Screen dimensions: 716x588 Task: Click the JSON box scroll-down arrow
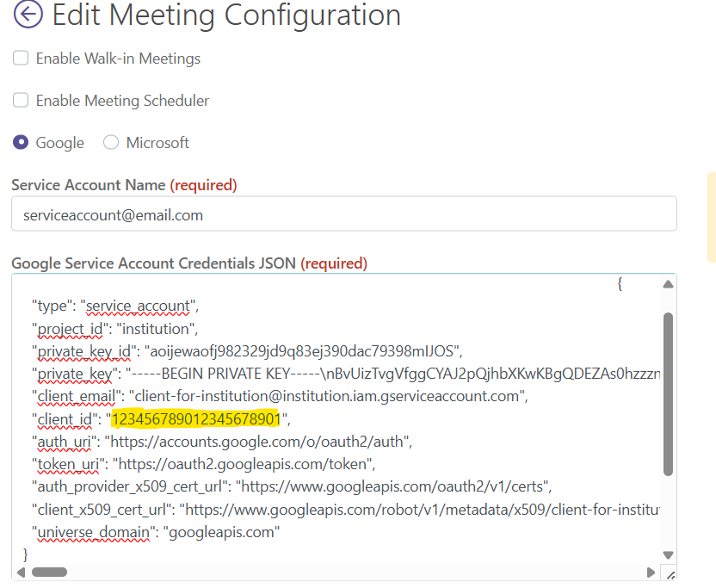click(x=668, y=555)
